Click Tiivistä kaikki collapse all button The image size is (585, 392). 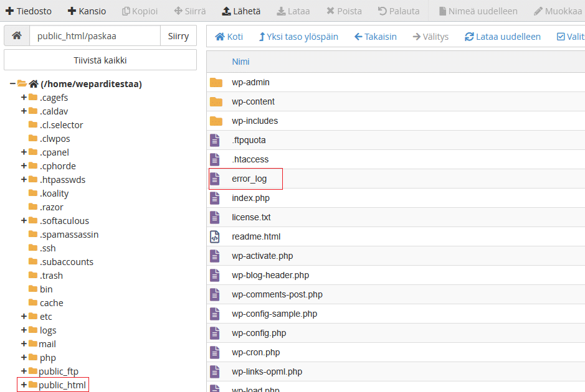(100, 60)
